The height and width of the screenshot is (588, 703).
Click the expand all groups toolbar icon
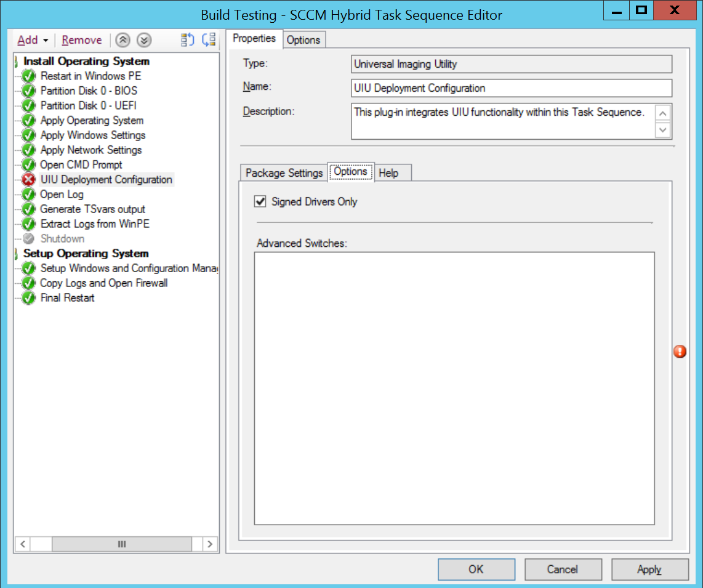187,40
